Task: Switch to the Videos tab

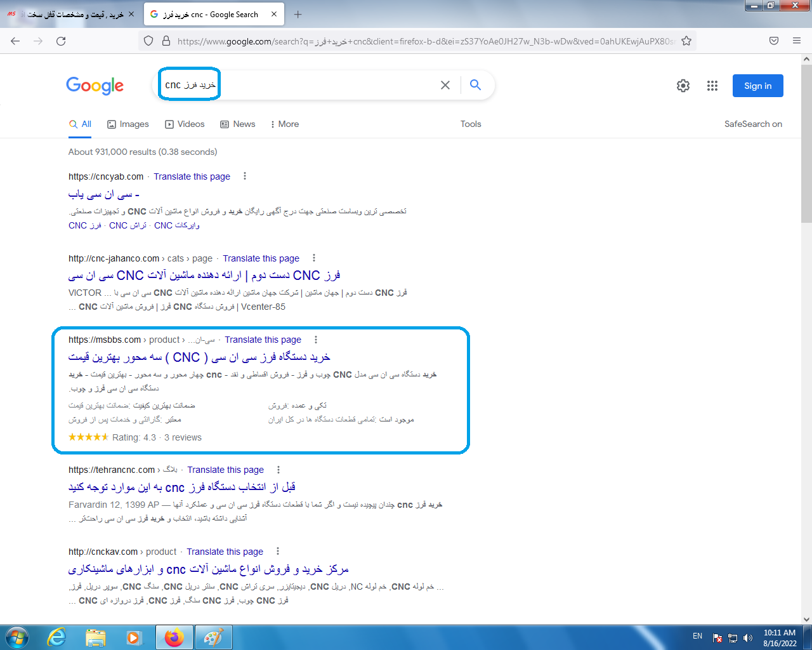Action: coord(185,124)
